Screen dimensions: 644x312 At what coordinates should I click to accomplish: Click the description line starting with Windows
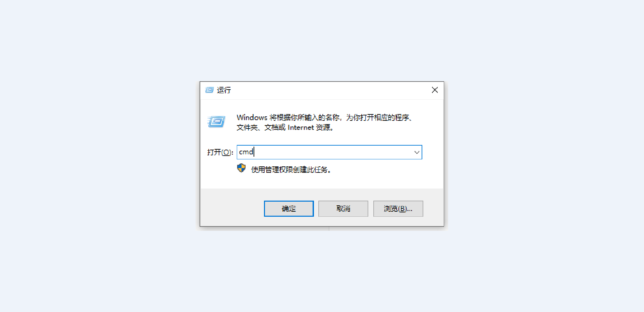click(324, 117)
